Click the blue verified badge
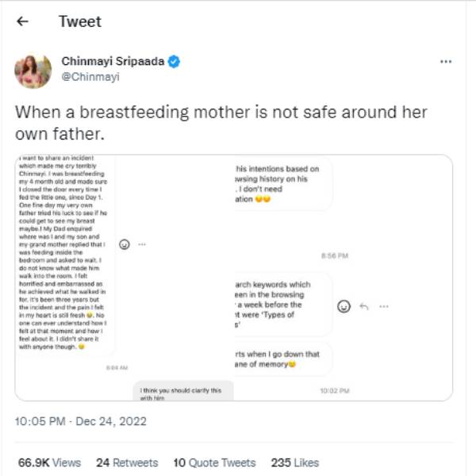 [173, 62]
